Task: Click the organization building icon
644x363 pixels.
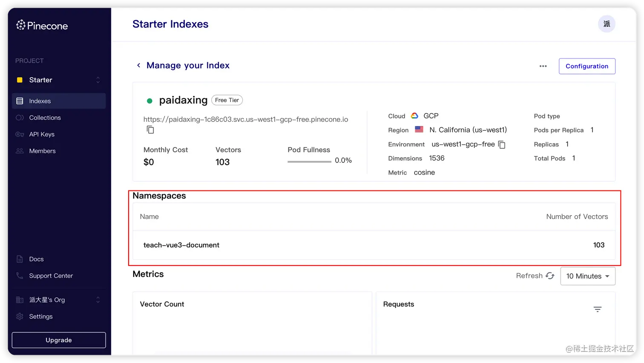Action: tap(20, 300)
